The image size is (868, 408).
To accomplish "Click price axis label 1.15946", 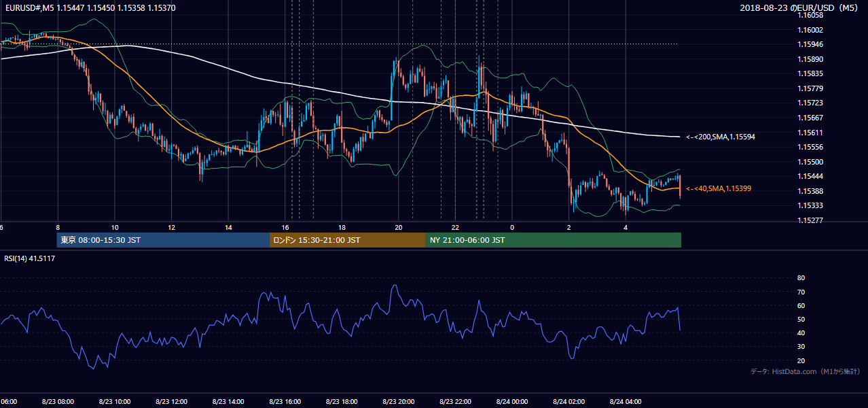I will (811, 44).
